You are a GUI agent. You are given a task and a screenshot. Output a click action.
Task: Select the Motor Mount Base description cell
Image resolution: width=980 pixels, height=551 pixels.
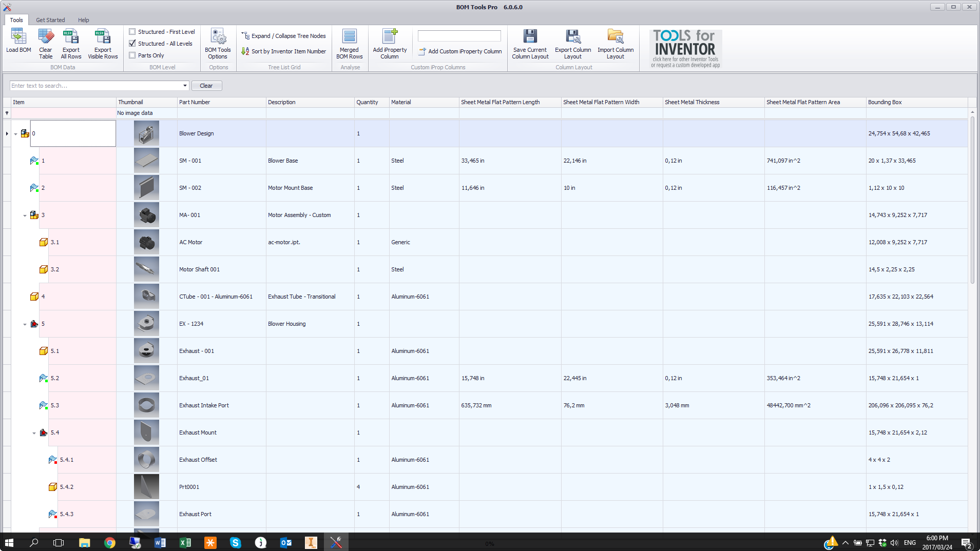[310, 188]
